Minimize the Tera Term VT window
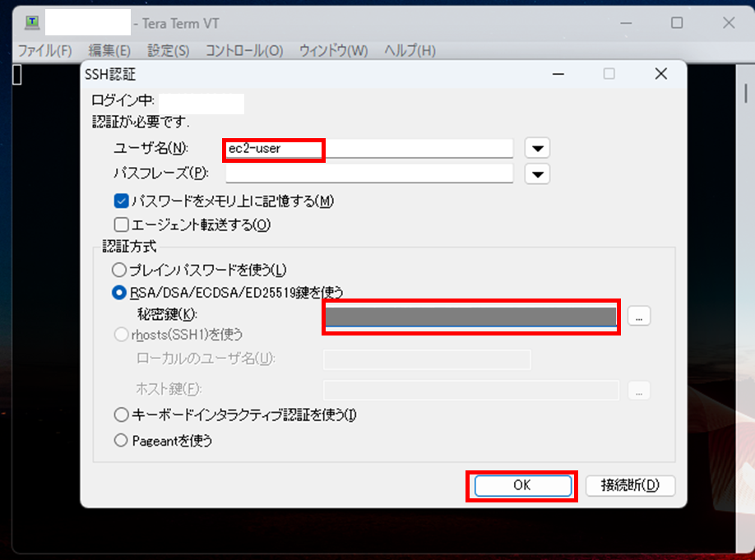This screenshot has height=560, width=755. 626,23
